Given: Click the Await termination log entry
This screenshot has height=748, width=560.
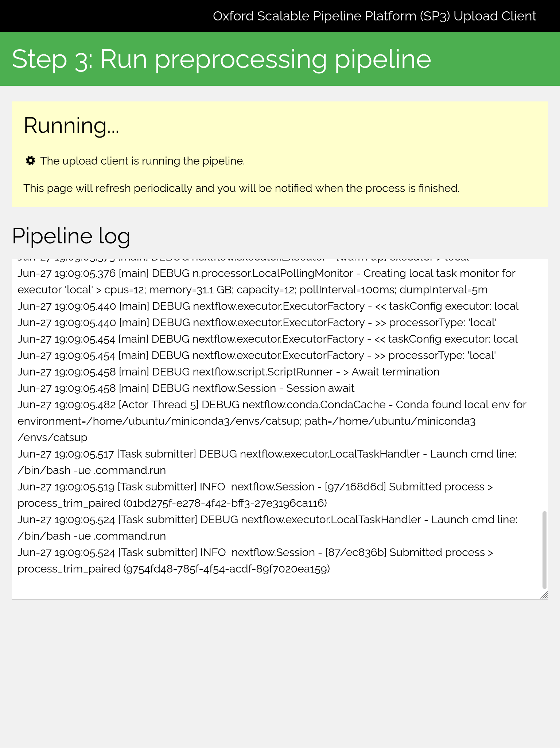Looking at the screenshot, I should pyautogui.click(x=228, y=372).
